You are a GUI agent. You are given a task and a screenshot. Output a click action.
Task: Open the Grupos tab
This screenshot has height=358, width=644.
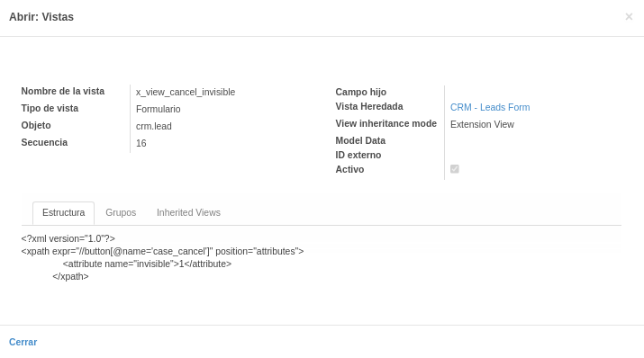click(x=121, y=213)
